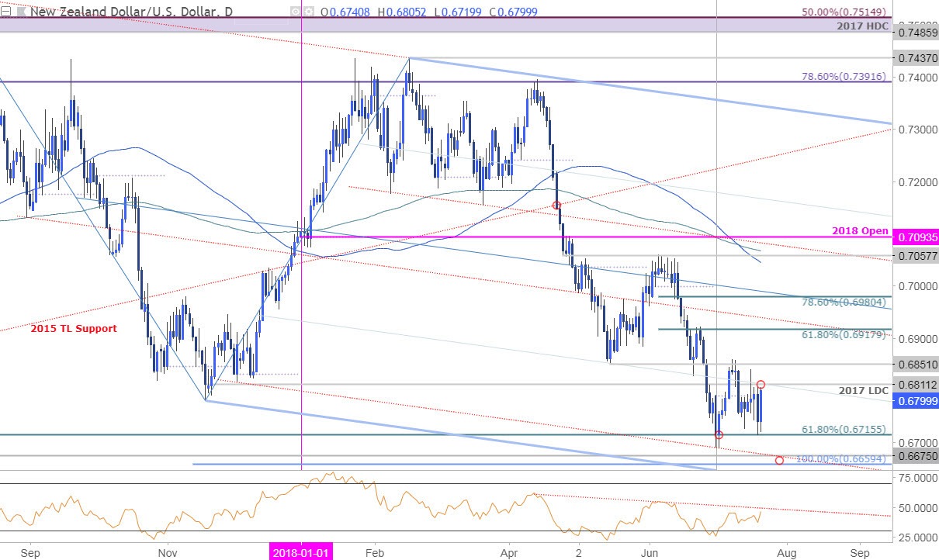This screenshot has height=560, width=939.
Task: Select the 78.60%(0.73916) Fibonacci label
Action: point(846,77)
